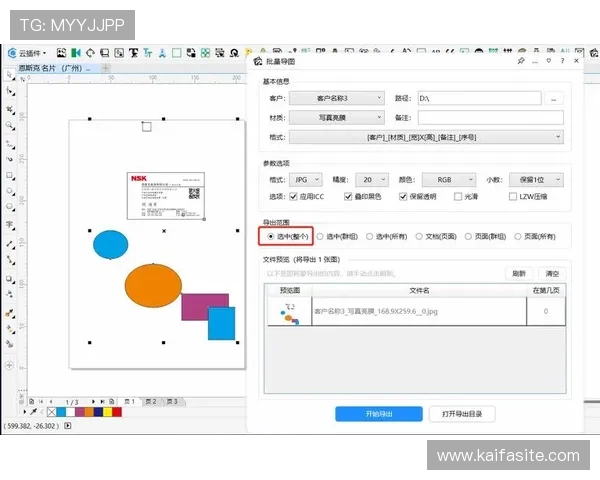This screenshot has height=480, width=600.
Task: Click the 打开导出目录 button
Action: pyautogui.click(x=462, y=414)
